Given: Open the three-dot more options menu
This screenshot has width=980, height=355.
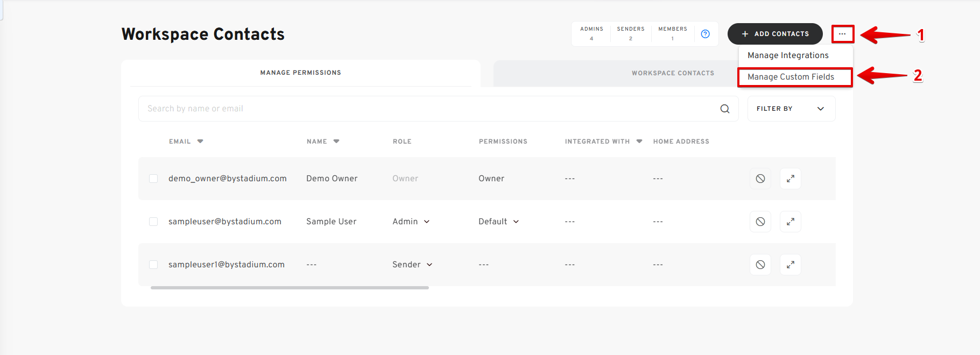Looking at the screenshot, I should coord(842,34).
